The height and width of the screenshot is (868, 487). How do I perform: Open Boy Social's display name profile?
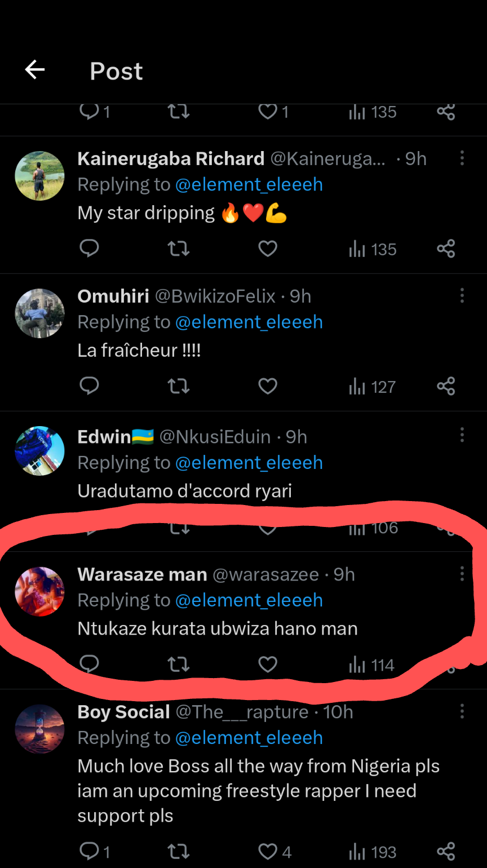click(x=123, y=712)
